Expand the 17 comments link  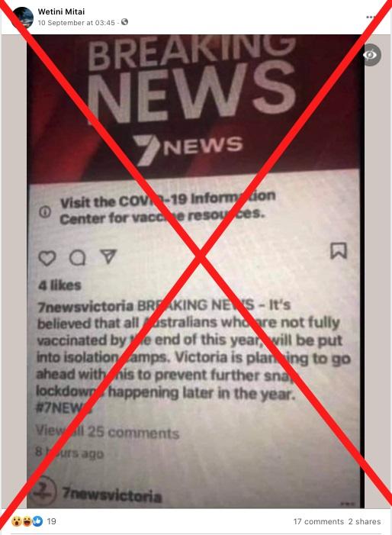(319, 521)
